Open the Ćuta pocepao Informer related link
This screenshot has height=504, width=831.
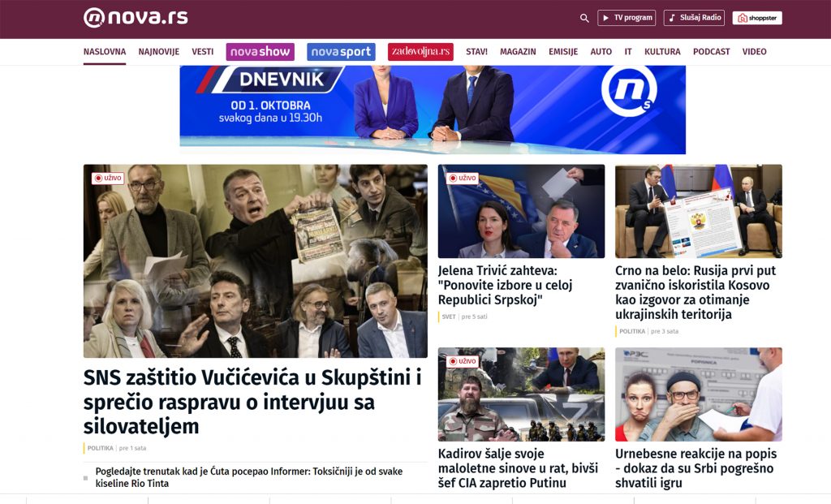(249, 477)
